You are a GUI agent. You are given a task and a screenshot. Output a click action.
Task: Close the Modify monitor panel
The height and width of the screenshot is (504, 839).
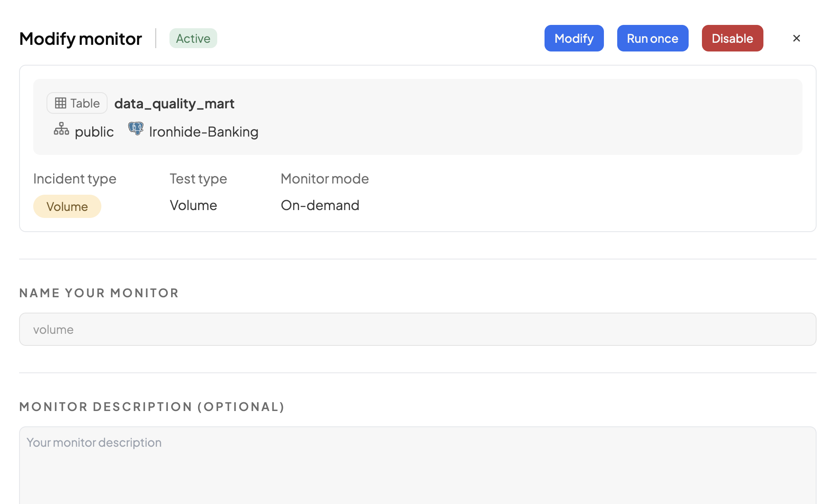coord(796,38)
